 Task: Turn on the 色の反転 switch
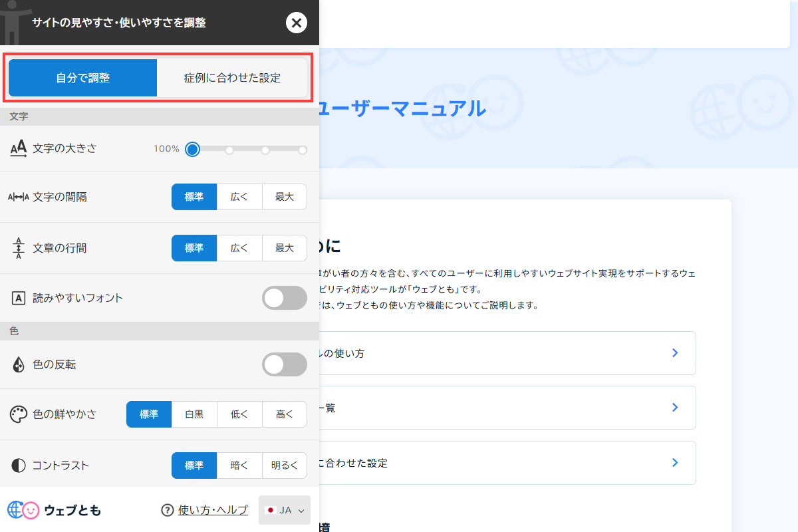(x=285, y=364)
